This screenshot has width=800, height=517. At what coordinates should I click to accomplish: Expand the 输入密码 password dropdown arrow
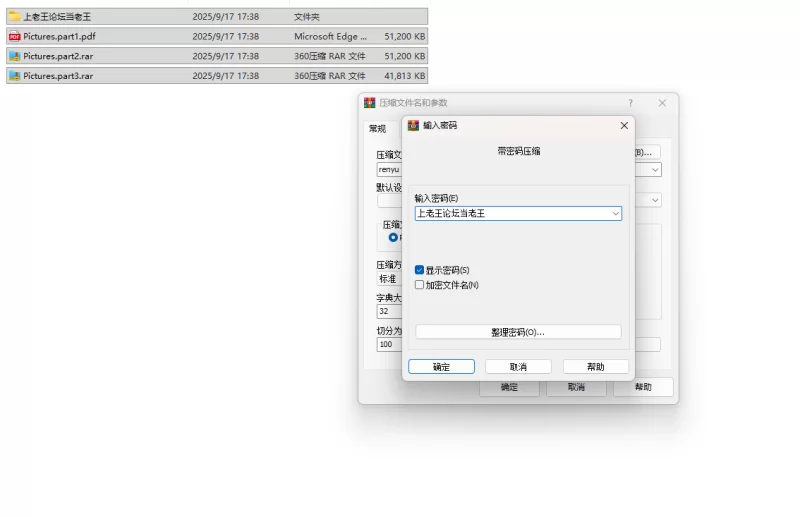click(615, 213)
